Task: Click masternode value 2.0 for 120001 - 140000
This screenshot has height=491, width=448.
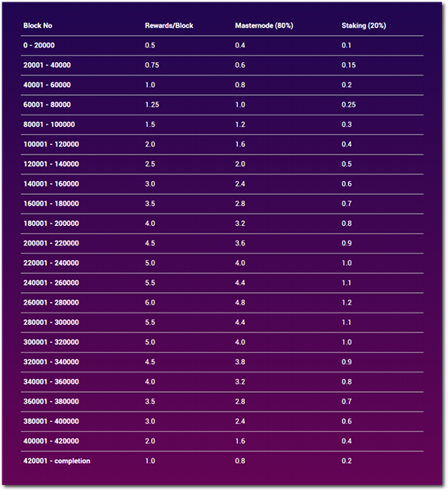Action: [x=240, y=164]
